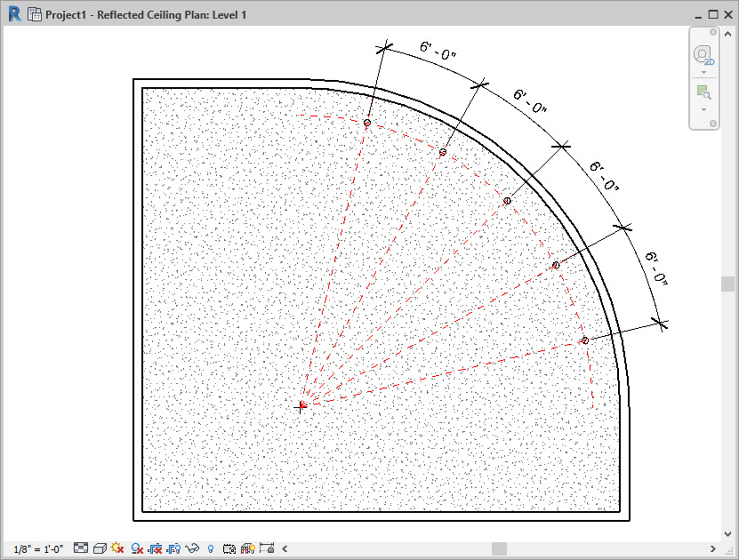The height and width of the screenshot is (560, 739).
Task: Click the Show Analytical Model icon
Action: [248, 548]
